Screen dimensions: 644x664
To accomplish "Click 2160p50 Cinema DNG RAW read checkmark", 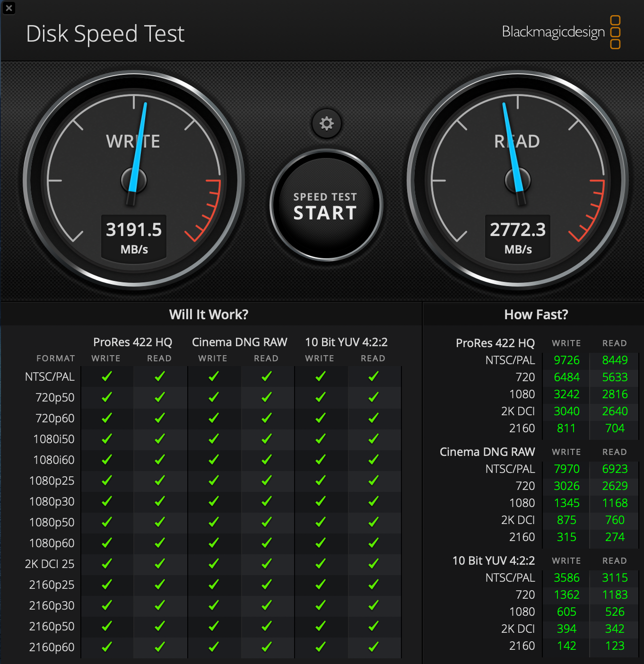I will click(267, 626).
